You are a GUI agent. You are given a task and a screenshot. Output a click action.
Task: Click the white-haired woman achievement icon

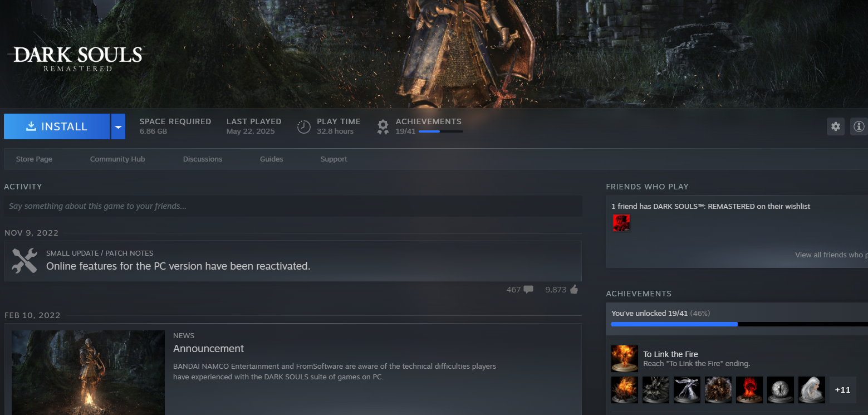812,390
